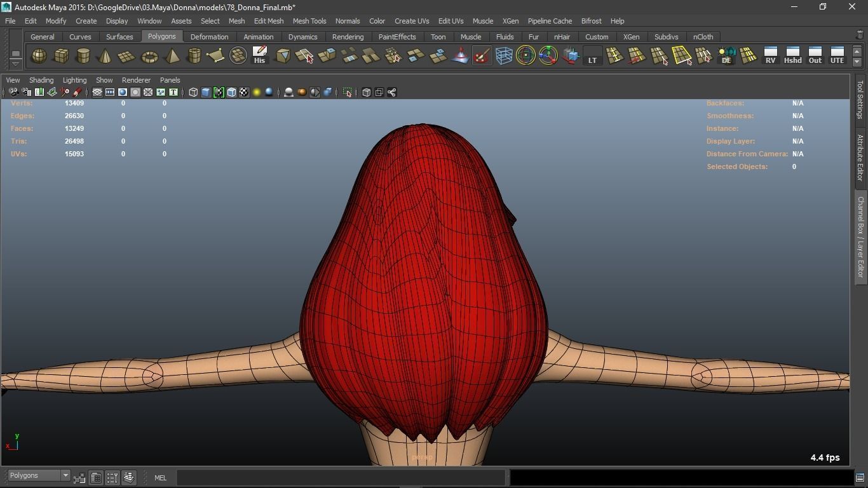Viewport: 868px width, 488px height.
Task: Open the Bifrost menu
Action: coord(591,21)
